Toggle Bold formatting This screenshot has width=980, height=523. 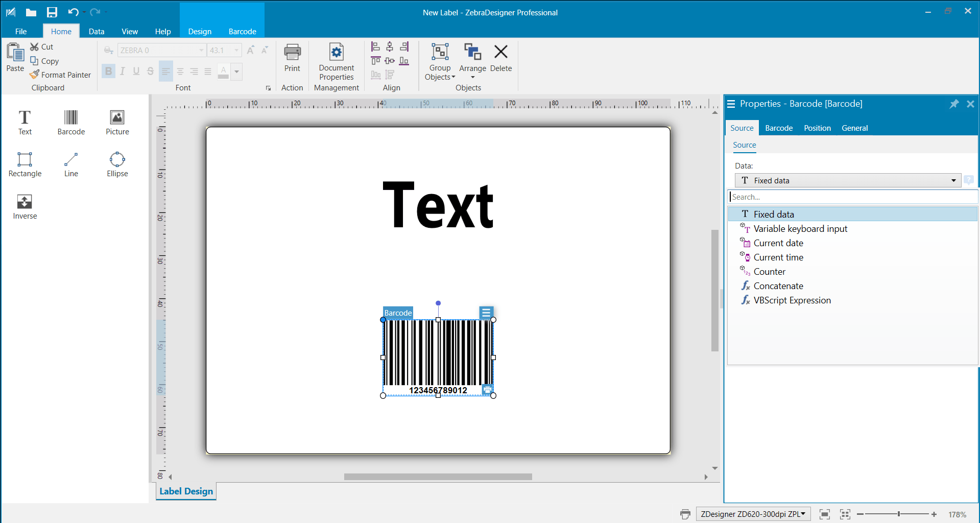point(108,71)
